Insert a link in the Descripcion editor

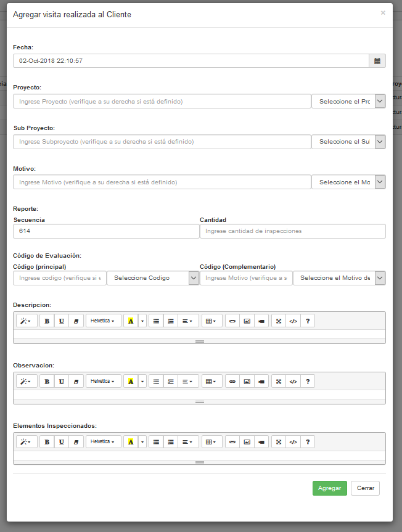tap(232, 321)
